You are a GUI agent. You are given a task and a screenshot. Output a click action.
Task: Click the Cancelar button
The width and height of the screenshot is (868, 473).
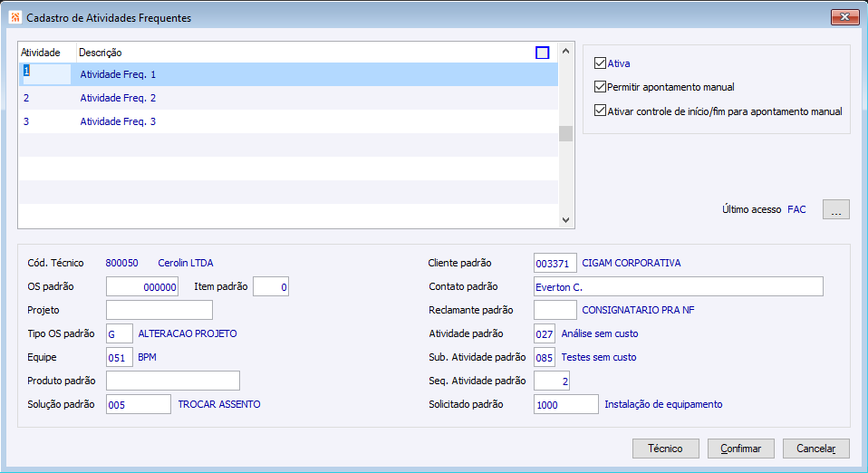tap(816, 448)
